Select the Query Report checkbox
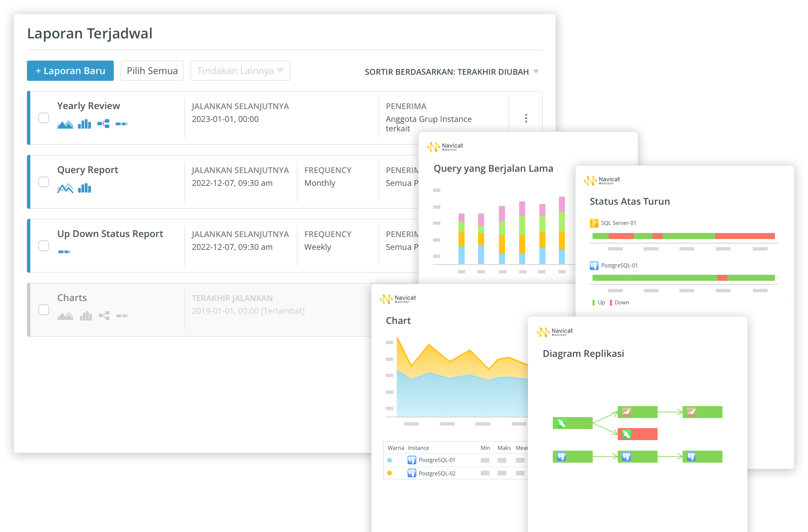Image resolution: width=808 pixels, height=532 pixels. (x=44, y=182)
